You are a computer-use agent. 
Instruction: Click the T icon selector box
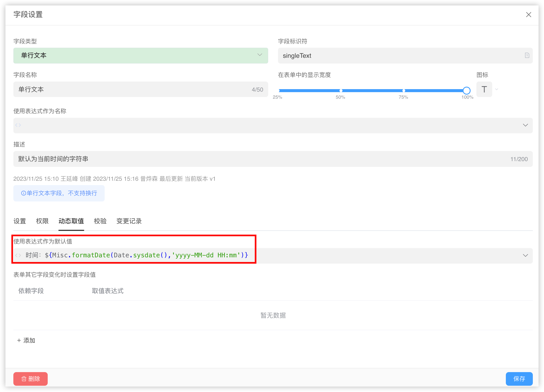[484, 89]
